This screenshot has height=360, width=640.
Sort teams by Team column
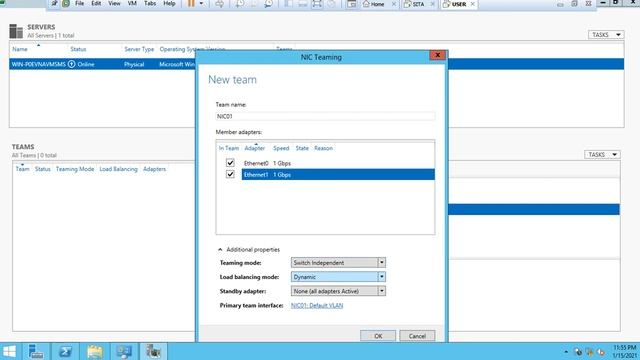pyautogui.click(x=22, y=169)
